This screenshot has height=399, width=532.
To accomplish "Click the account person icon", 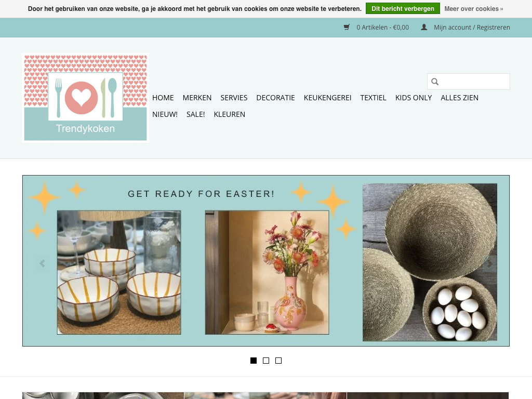I will pos(424,28).
